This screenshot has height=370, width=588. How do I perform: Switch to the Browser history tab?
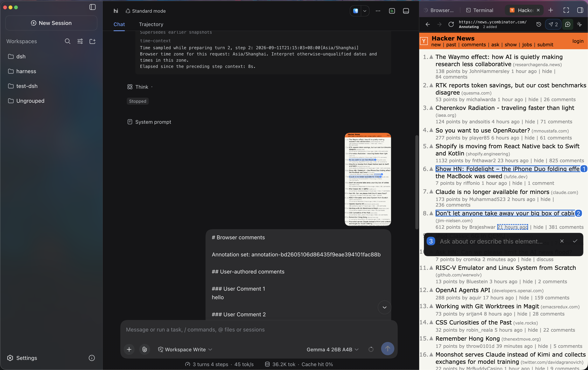438,10
